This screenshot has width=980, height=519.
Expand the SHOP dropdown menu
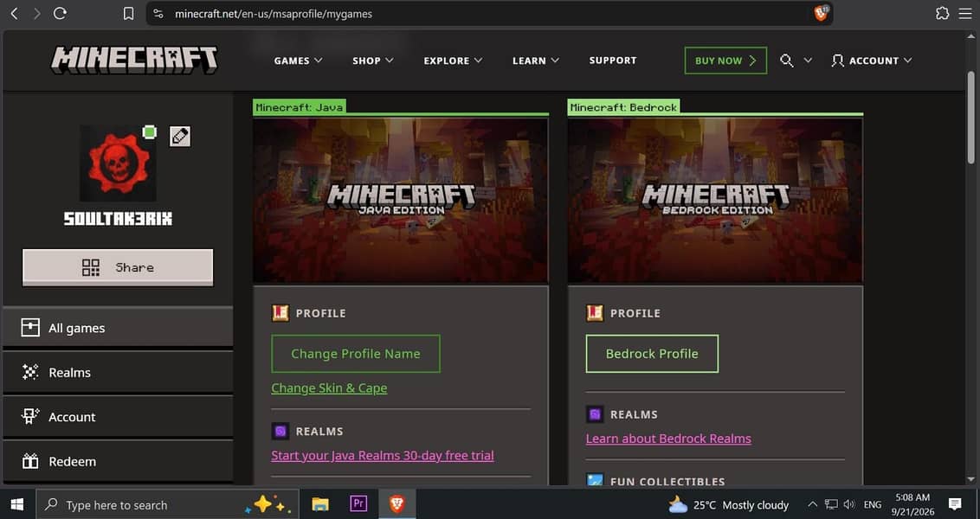[373, 61]
